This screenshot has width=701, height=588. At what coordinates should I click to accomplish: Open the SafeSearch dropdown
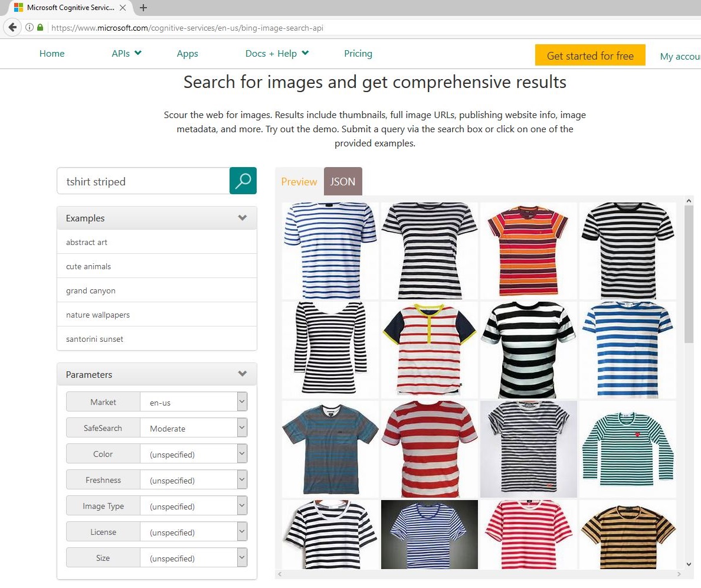point(241,428)
